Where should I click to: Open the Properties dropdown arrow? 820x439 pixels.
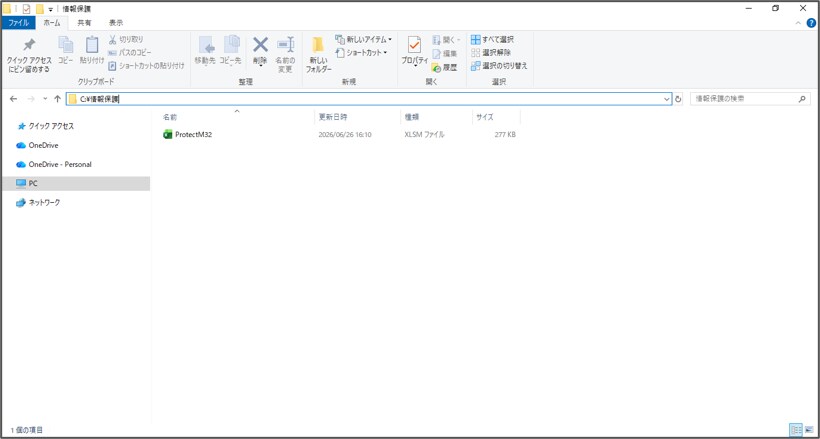pos(415,67)
